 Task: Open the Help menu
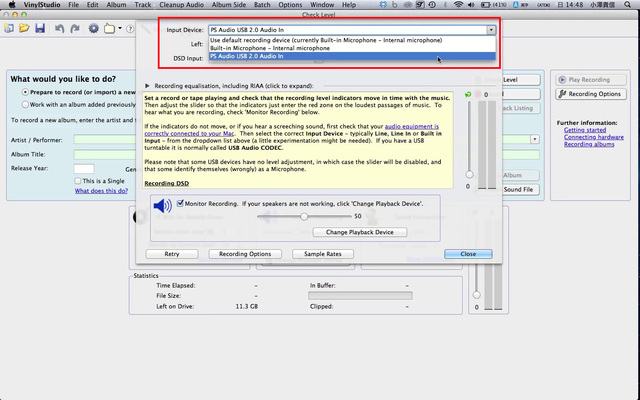click(349, 5)
